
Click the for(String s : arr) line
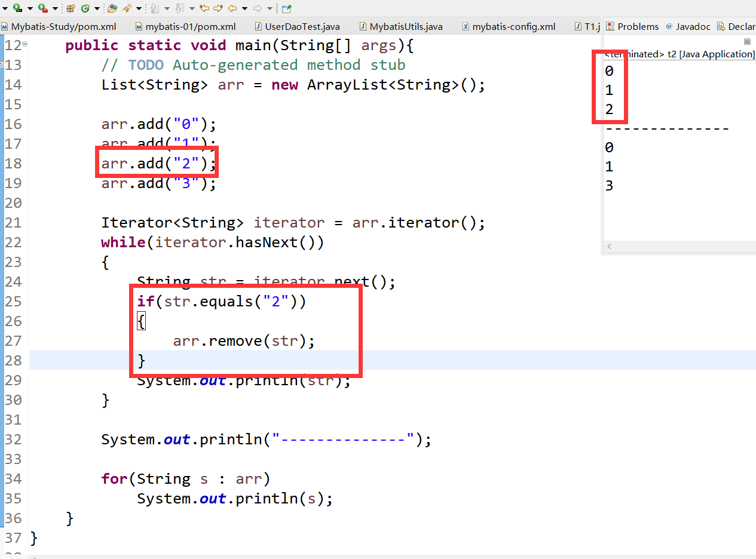click(x=186, y=479)
